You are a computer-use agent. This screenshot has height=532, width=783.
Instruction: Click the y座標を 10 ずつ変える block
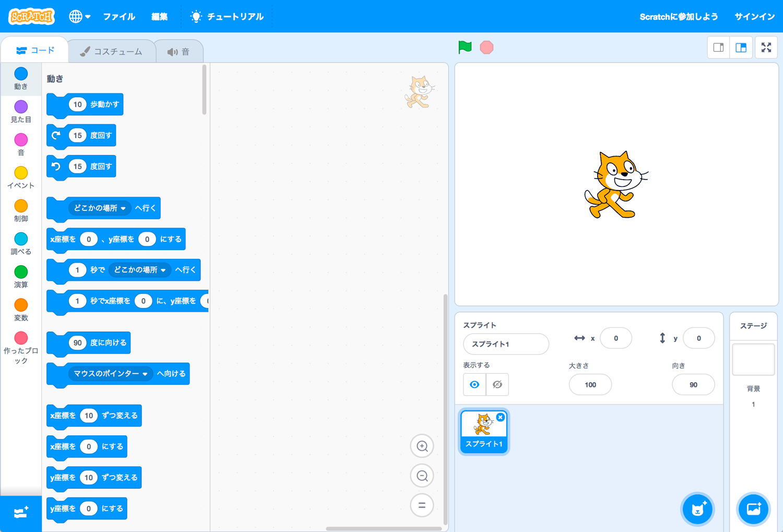tap(94, 478)
